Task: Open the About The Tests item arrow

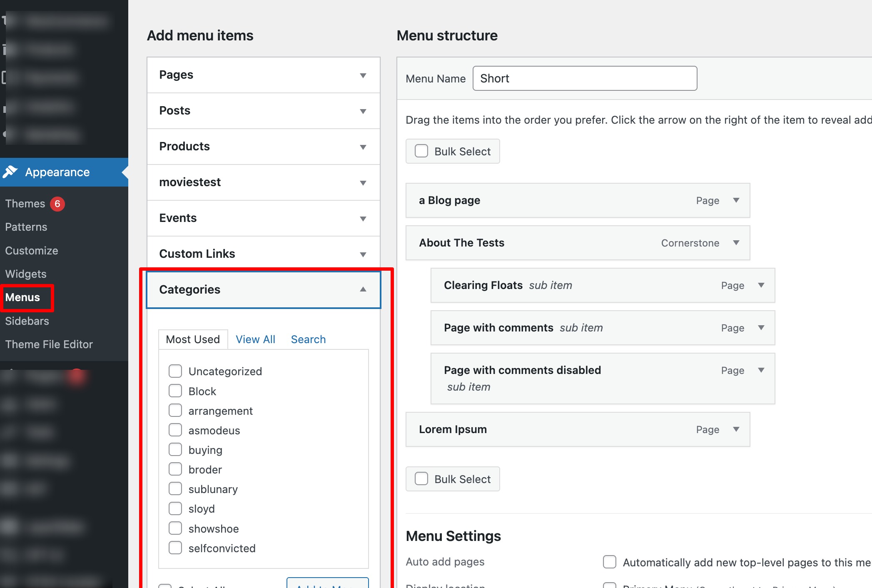Action: tap(736, 243)
